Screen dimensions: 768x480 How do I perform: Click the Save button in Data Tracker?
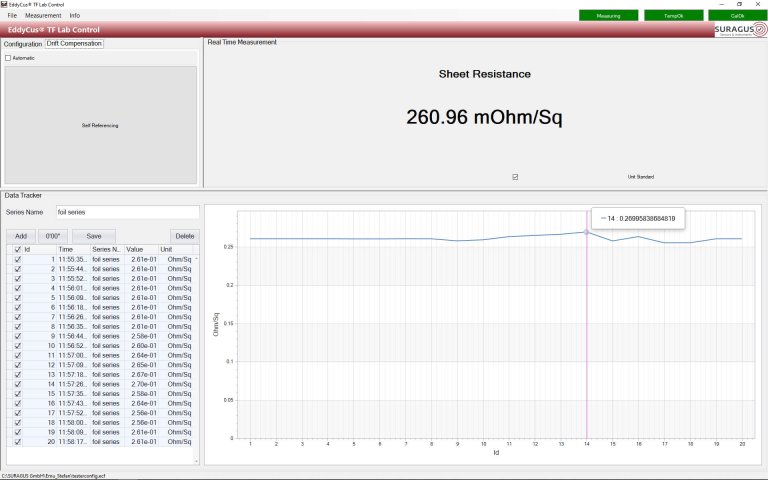point(94,235)
